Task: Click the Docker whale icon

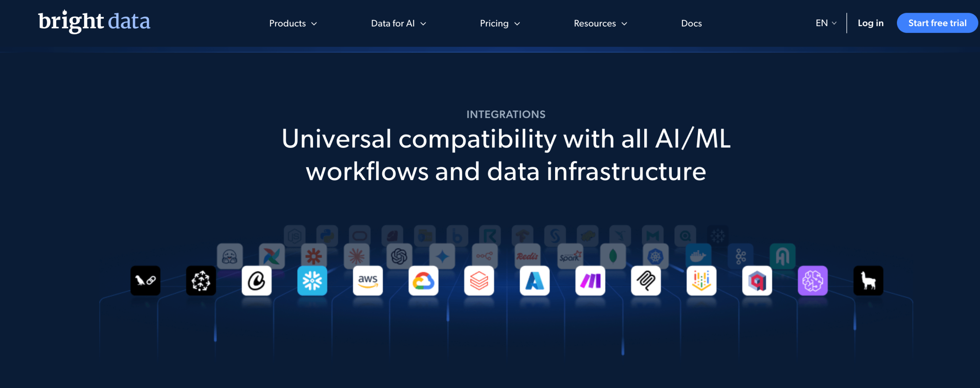Action: (698, 256)
